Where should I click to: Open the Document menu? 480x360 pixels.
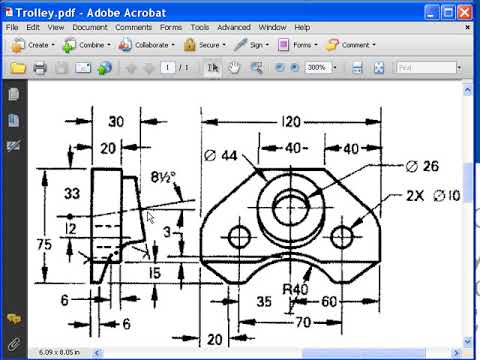point(90,28)
